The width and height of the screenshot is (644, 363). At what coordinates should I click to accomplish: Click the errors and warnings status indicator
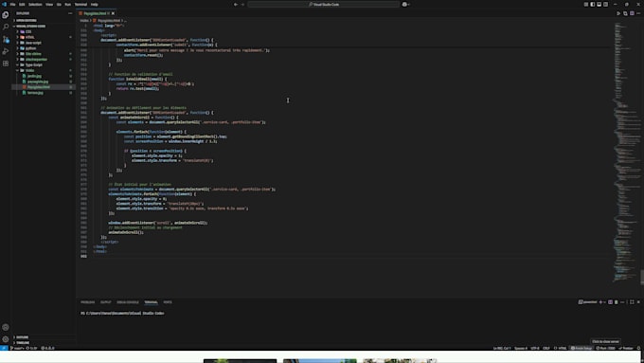click(x=47, y=348)
